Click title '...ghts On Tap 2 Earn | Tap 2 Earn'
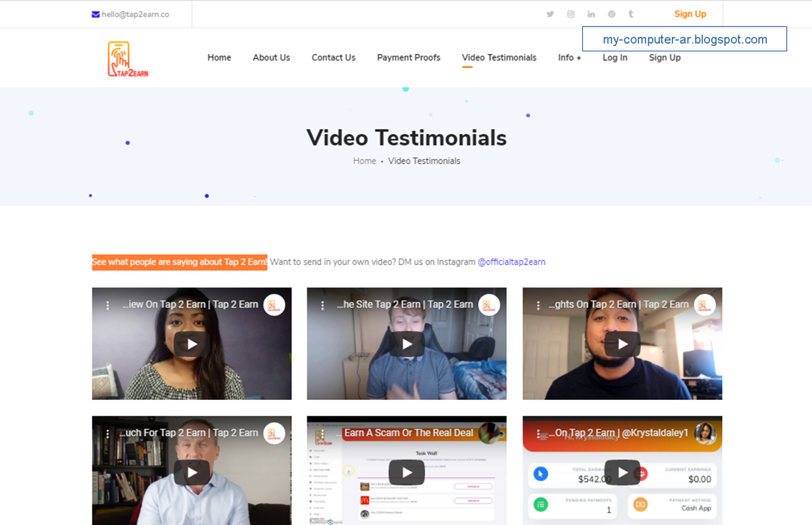 point(619,305)
